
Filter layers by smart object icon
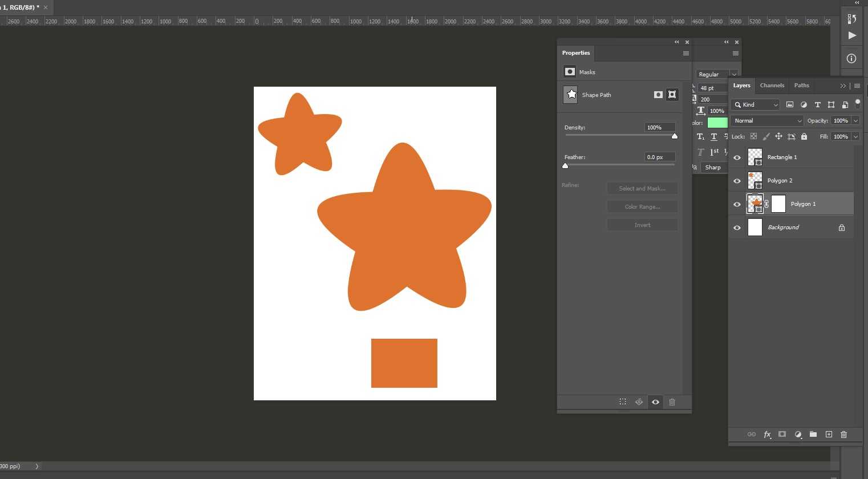click(x=845, y=104)
